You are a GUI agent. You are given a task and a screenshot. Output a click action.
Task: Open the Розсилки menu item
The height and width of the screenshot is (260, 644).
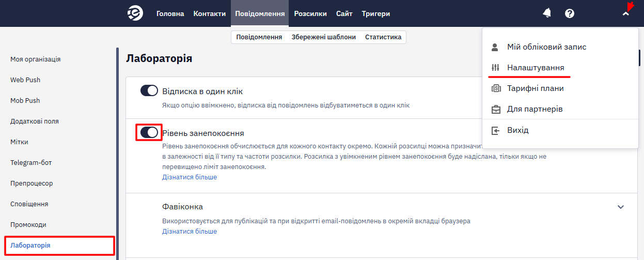pos(310,13)
